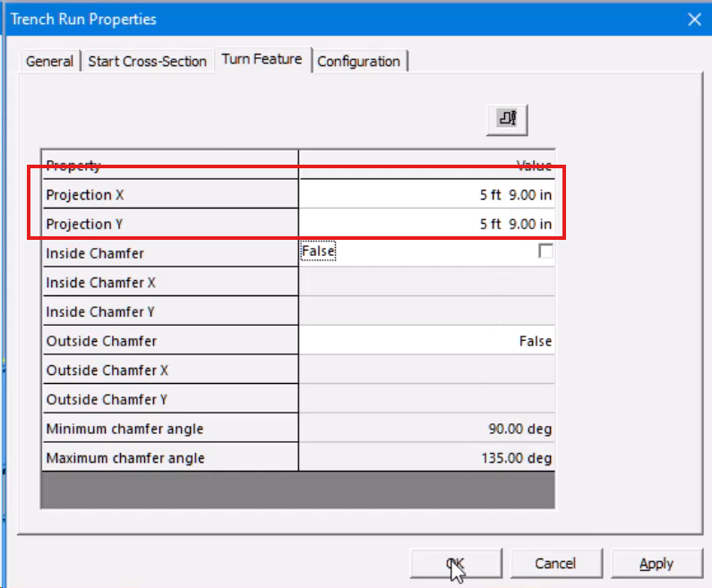Open the Start Cross-Section tab
This screenshot has height=588, width=712.
[147, 62]
